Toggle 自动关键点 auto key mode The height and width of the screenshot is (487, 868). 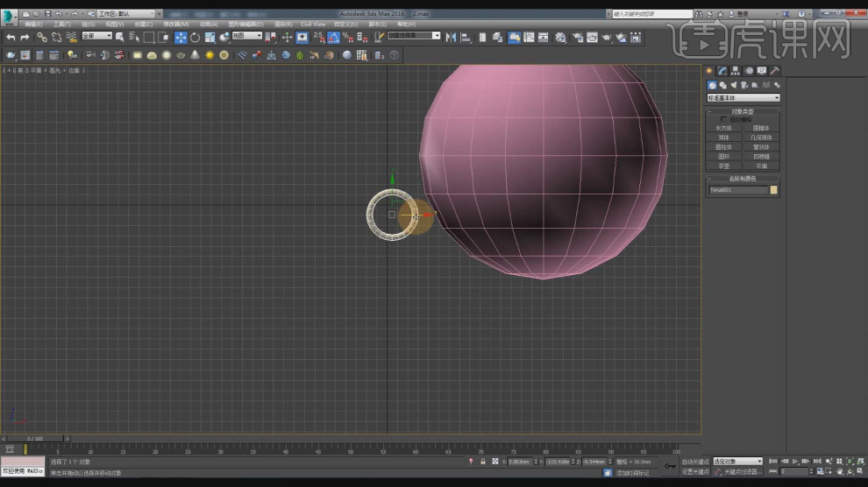point(694,461)
